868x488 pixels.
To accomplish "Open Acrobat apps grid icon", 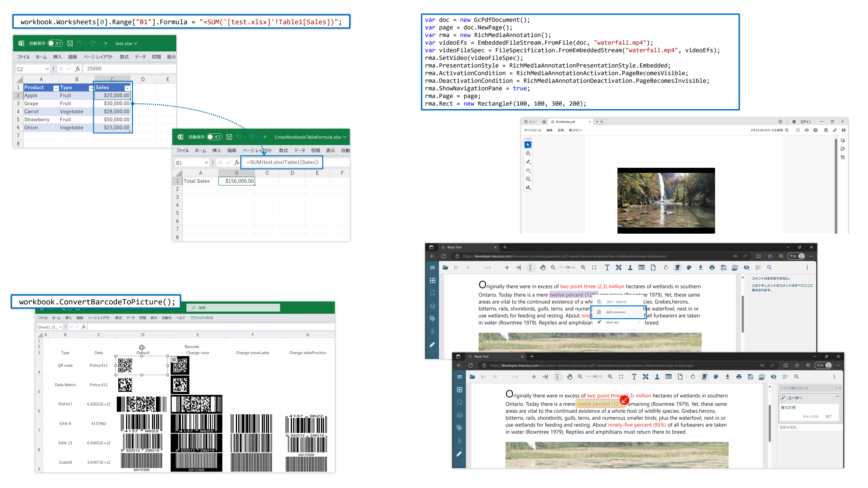I will click(x=794, y=122).
